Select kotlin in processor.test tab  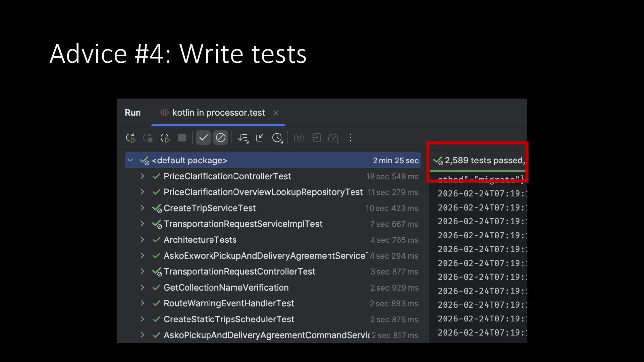click(x=218, y=113)
